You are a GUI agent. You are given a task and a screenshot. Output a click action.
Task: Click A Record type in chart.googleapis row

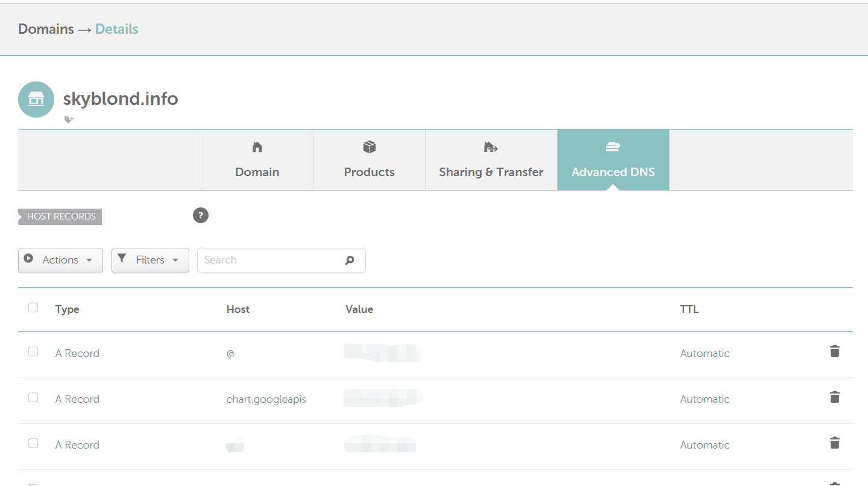tap(77, 399)
